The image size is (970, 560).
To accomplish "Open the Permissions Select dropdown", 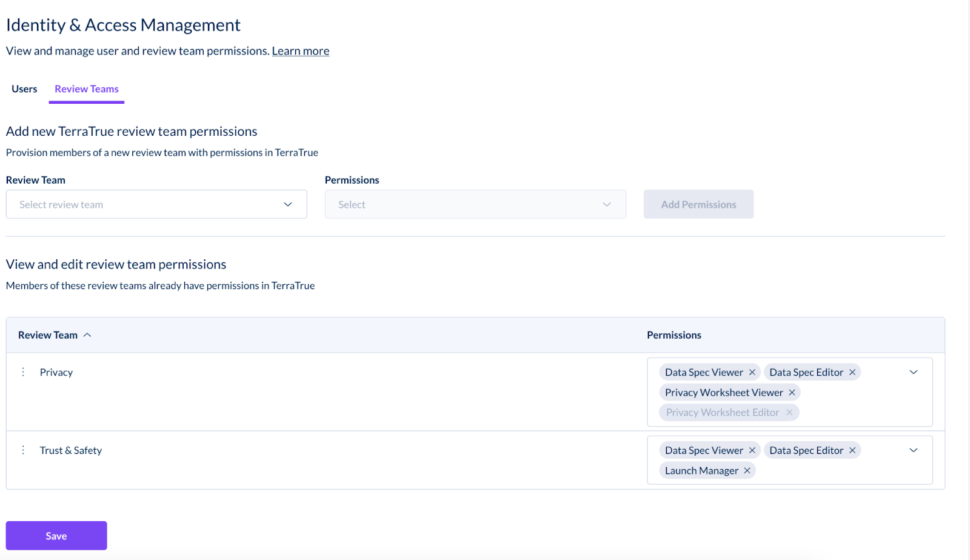I will click(x=475, y=204).
